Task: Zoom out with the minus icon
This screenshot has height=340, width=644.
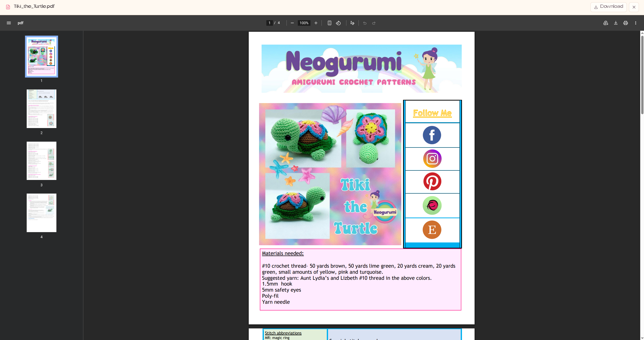Action: click(x=292, y=23)
